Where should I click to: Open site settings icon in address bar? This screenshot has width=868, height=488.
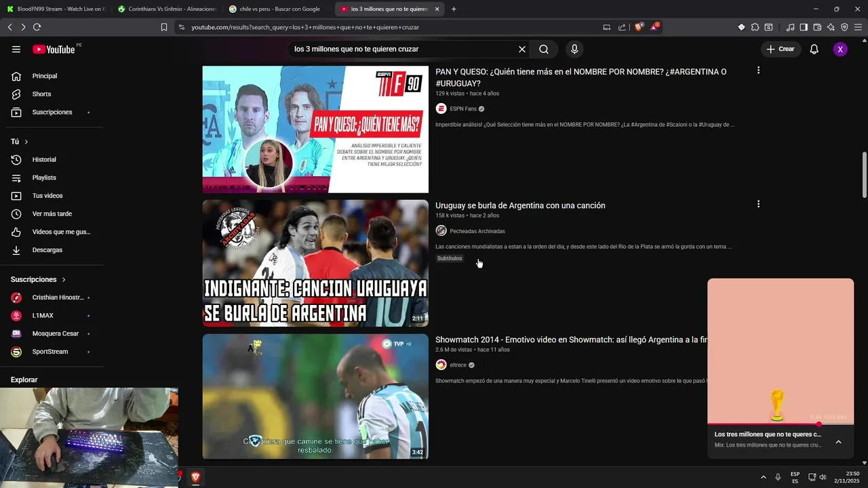181,27
